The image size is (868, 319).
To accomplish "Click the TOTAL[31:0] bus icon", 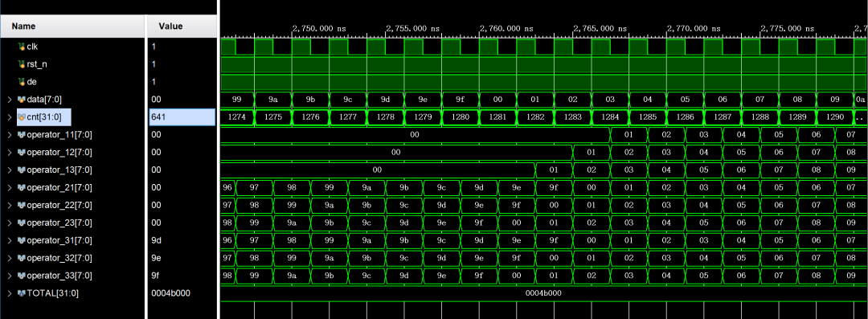I will click(22, 293).
